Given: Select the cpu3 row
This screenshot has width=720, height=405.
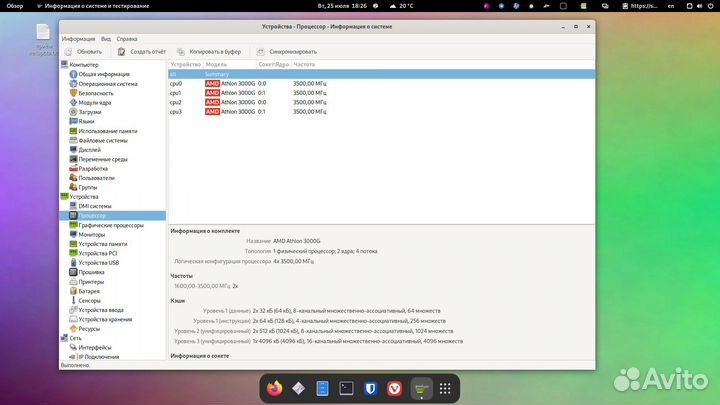Looking at the screenshot, I should click(381, 112).
